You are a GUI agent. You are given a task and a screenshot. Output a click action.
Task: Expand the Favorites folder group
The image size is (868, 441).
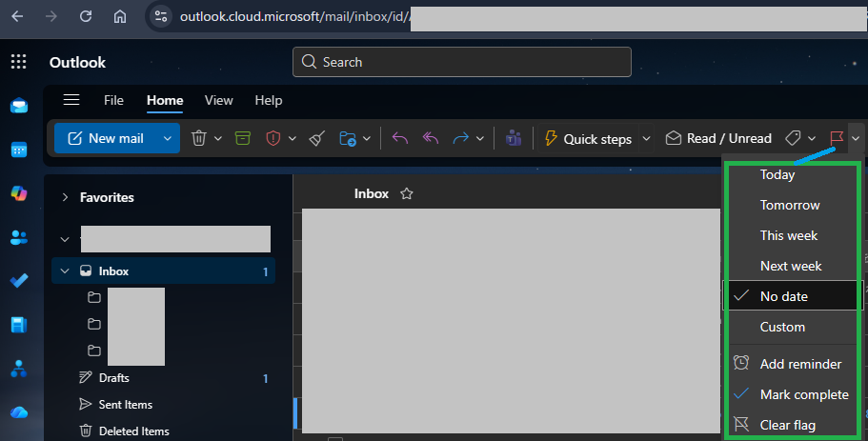pyautogui.click(x=66, y=197)
